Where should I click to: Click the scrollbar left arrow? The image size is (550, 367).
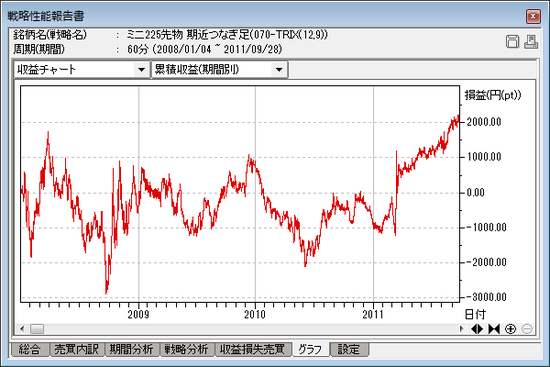click(22, 329)
